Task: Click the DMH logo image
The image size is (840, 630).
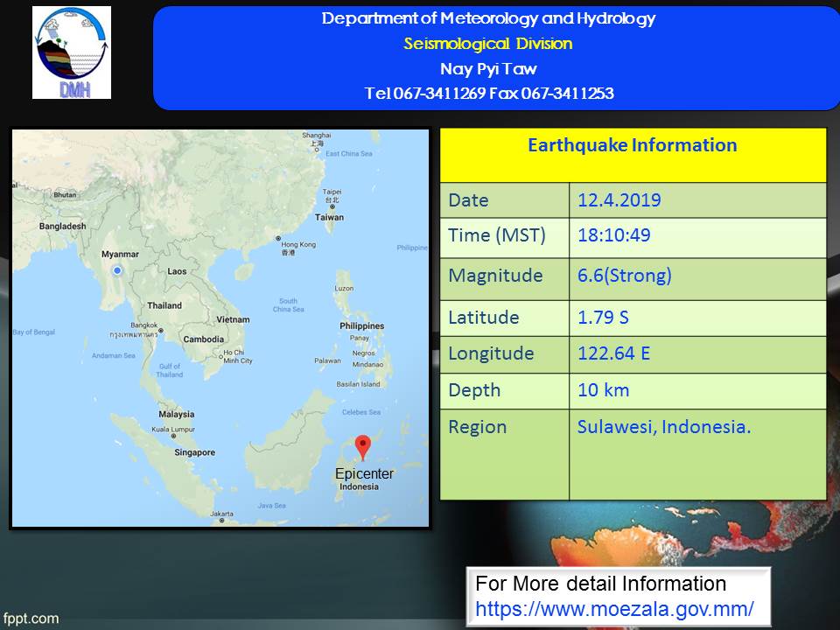Action: pos(72,52)
